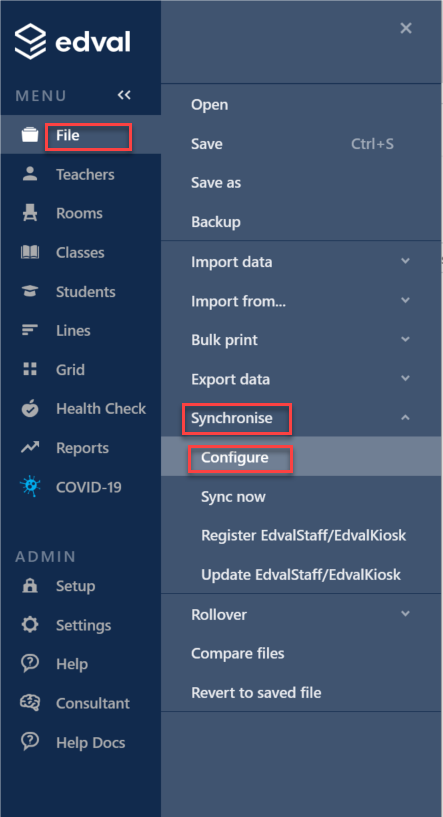Click the Teachers person icon
The width and height of the screenshot is (443, 817).
pos(30,175)
